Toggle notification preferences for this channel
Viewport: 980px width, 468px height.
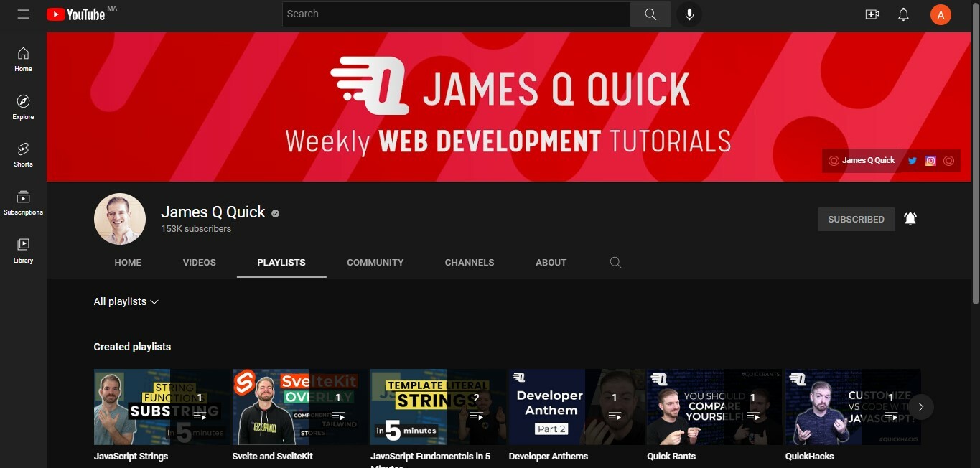[x=910, y=218]
